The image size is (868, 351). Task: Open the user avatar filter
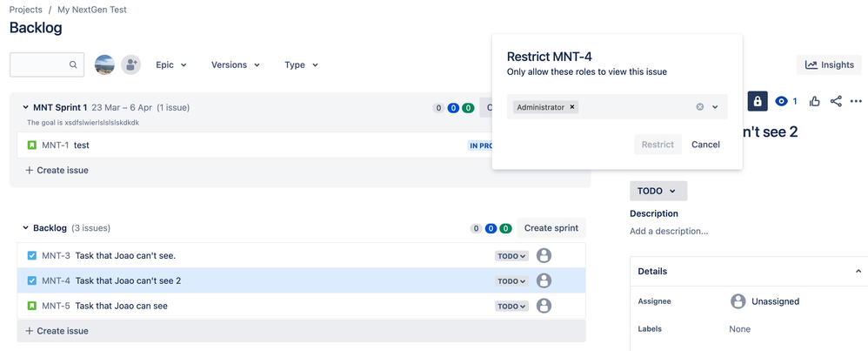[104, 64]
